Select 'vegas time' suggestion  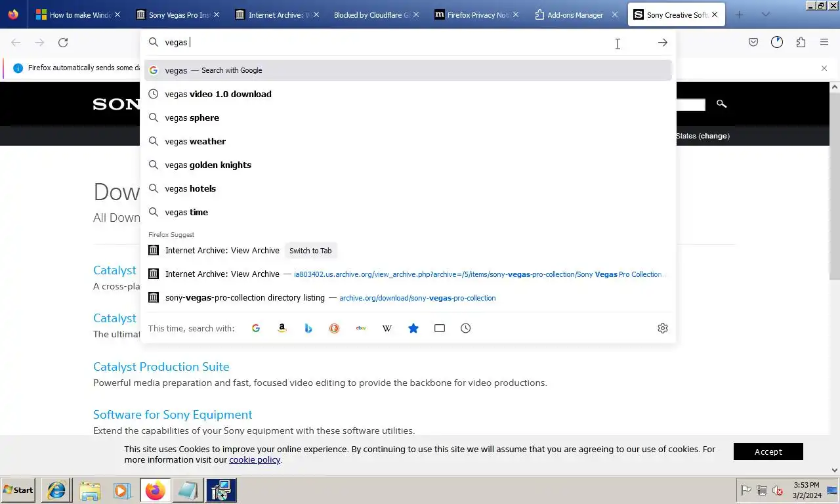pos(408,212)
